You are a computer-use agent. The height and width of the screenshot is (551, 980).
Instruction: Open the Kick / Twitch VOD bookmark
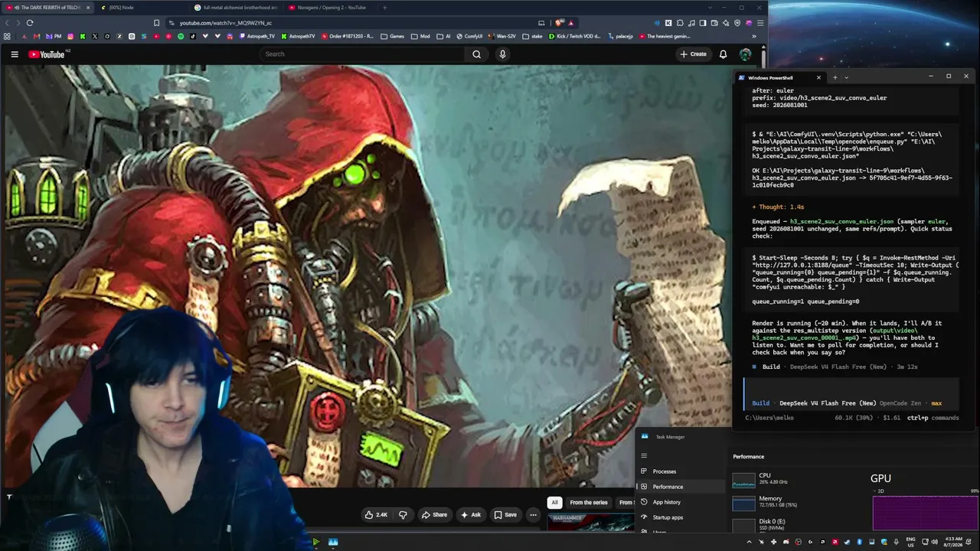tap(575, 36)
